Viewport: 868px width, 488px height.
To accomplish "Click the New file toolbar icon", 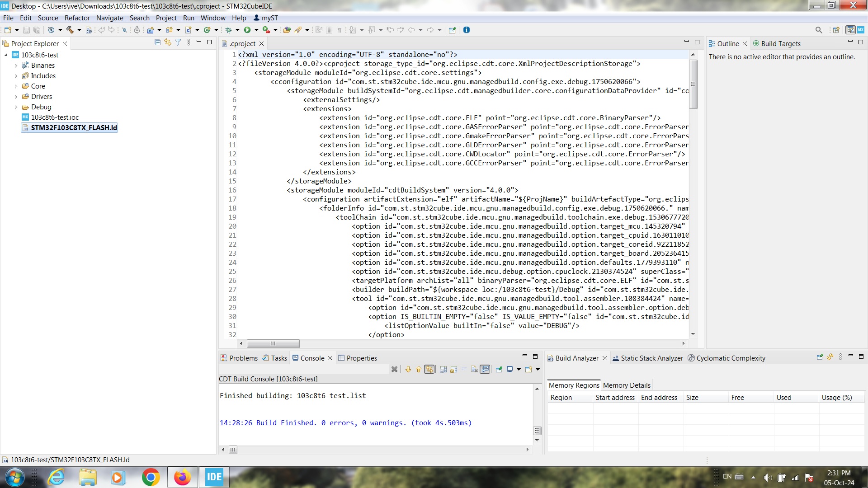I will (x=8, y=30).
